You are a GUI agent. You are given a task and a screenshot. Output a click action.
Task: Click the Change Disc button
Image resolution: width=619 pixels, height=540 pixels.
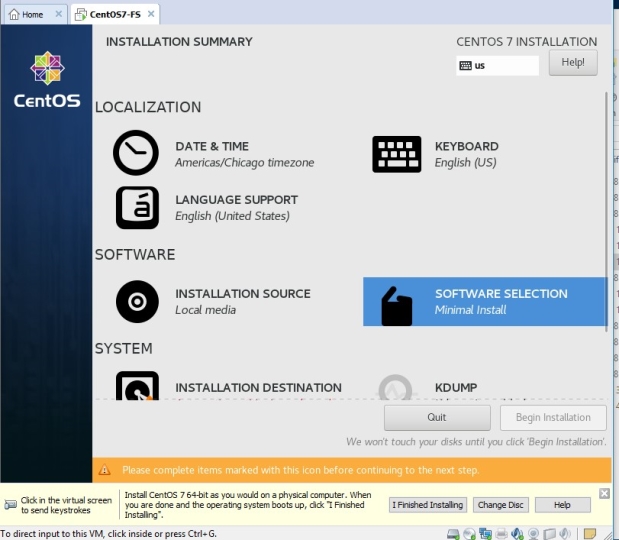point(499,505)
